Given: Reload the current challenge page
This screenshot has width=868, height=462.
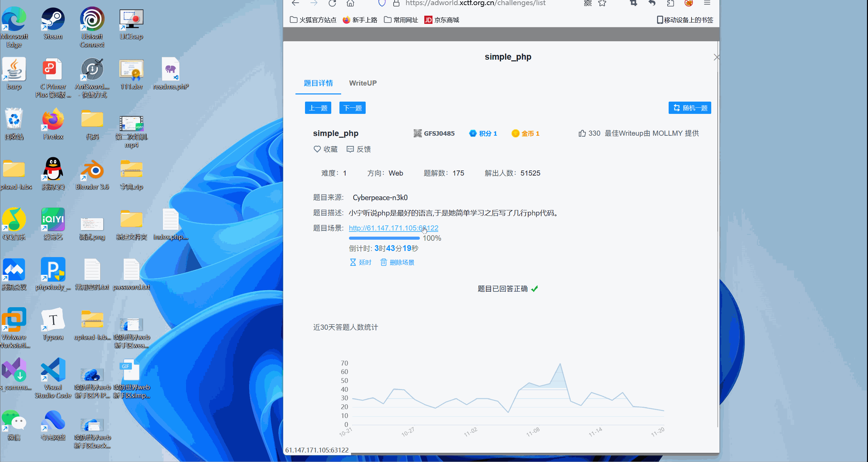Looking at the screenshot, I should 332,3.
